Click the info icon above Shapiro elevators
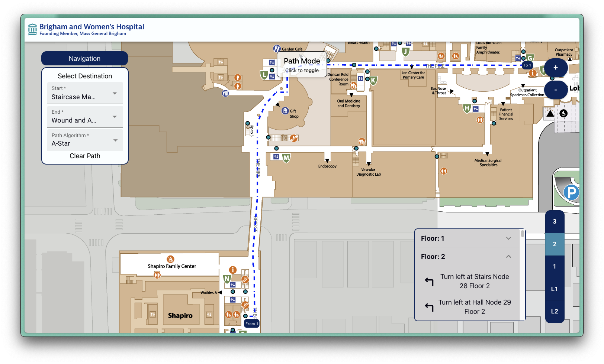The width and height of the screenshot is (604, 364). pyautogui.click(x=233, y=270)
